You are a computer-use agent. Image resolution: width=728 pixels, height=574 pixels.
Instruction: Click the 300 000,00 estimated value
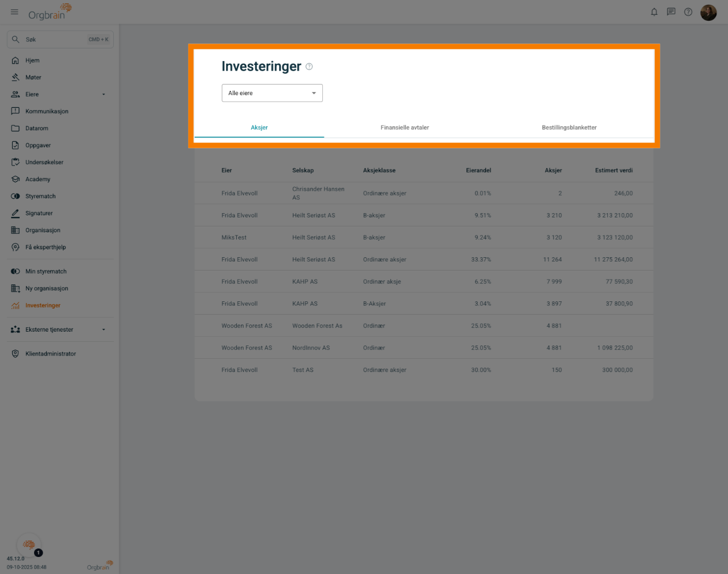point(617,370)
